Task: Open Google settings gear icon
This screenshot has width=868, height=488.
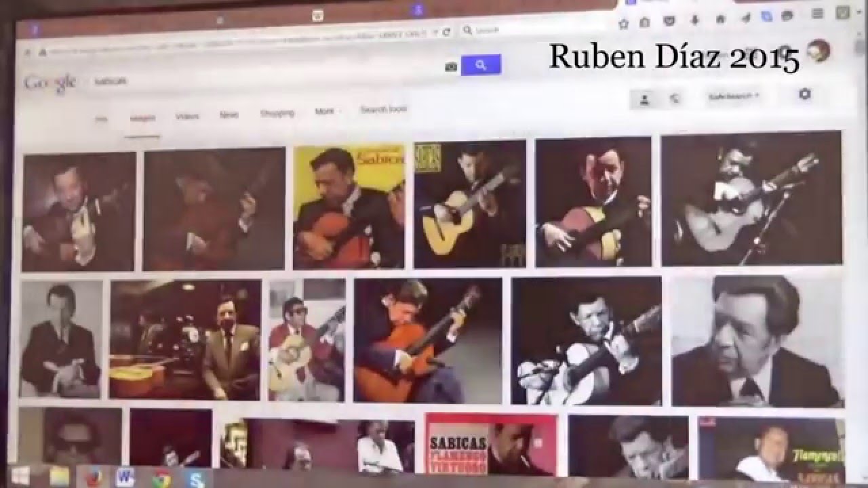Action: [804, 94]
